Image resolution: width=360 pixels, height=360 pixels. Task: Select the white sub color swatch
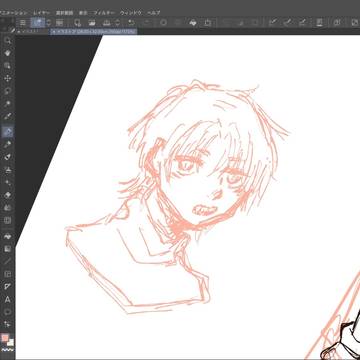11,342
